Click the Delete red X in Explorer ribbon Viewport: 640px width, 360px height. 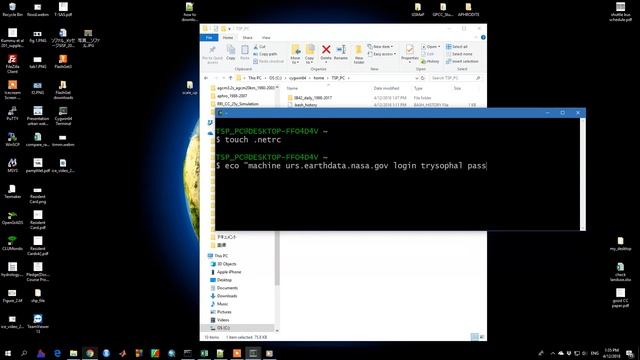[x=326, y=50]
